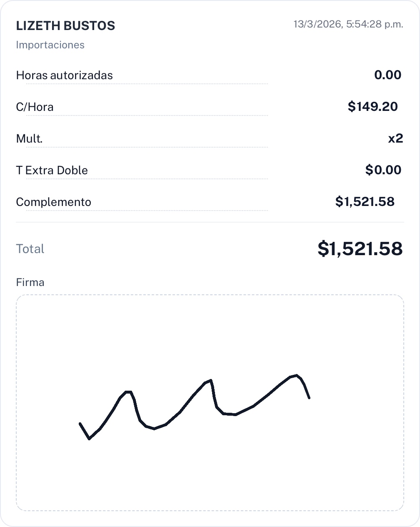Click the C/Hora label
Image resolution: width=420 pixels, height=527 pixels.
click(x=35, y=107)
